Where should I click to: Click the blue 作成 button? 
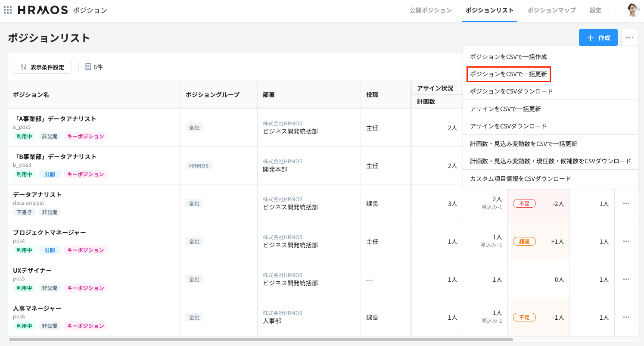(598, 37)
